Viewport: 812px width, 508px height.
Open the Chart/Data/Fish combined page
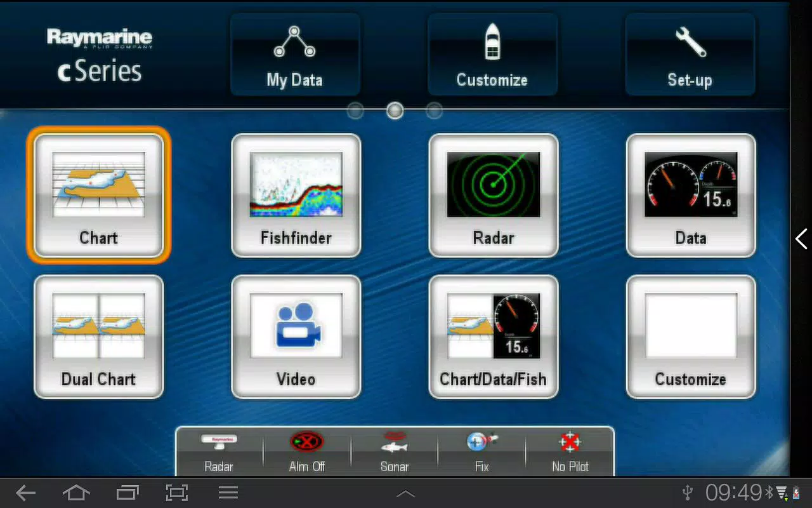click(494, 337)
